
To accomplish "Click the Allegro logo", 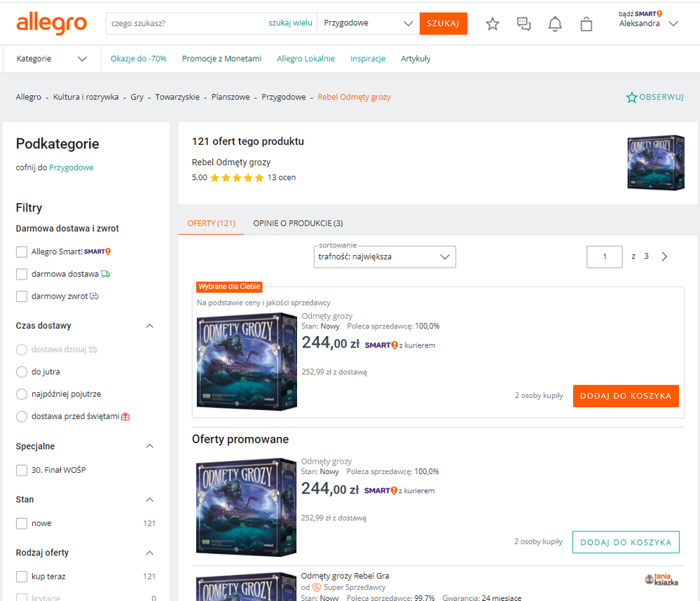I will 51,23.
